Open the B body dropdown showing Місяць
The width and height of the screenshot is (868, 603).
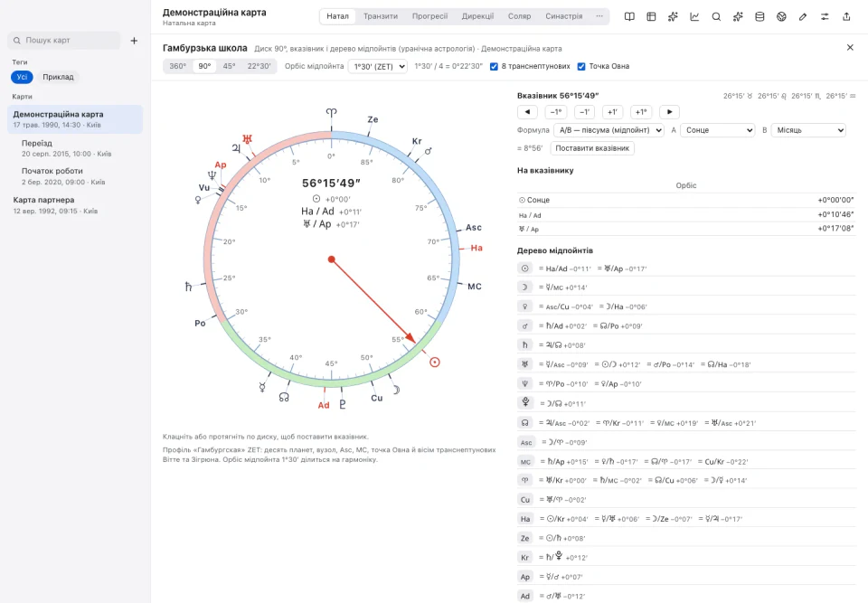[808, 130]
